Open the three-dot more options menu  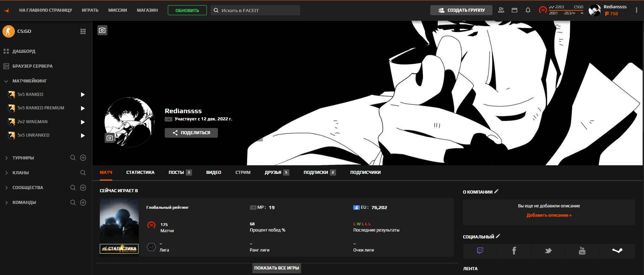point(636,10)
